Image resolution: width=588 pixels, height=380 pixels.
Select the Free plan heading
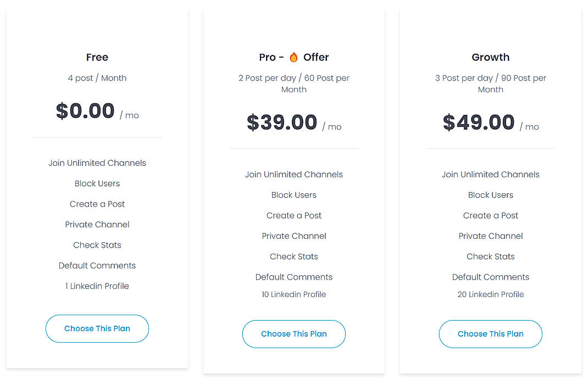[97, 57]
